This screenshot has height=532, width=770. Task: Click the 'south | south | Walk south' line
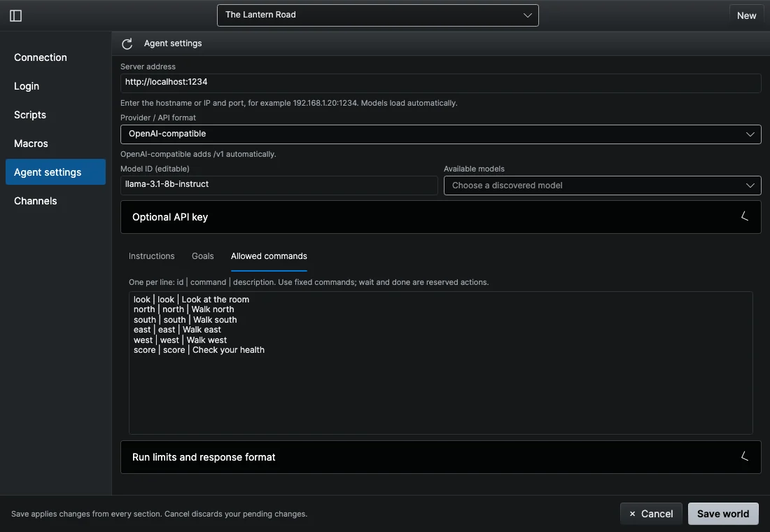point(185,320)
